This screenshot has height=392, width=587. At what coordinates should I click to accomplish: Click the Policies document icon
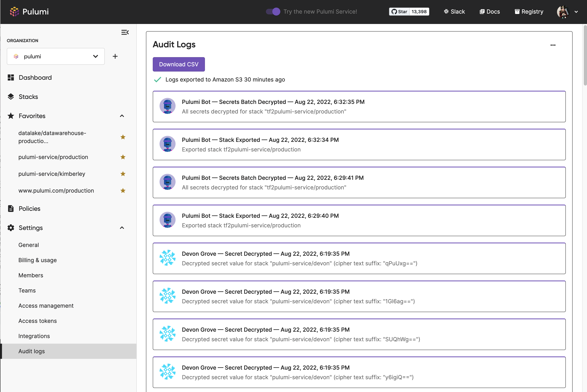click(x=11, y=209)
